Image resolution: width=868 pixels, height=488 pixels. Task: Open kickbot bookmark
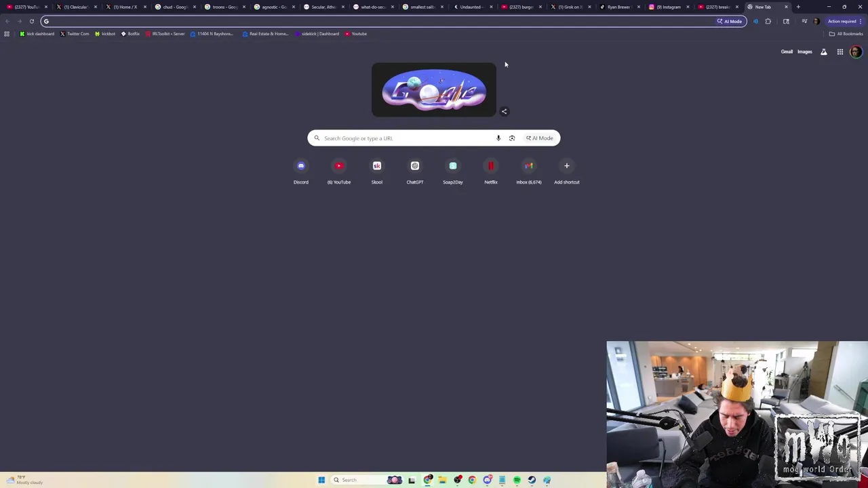click(105, 34)
